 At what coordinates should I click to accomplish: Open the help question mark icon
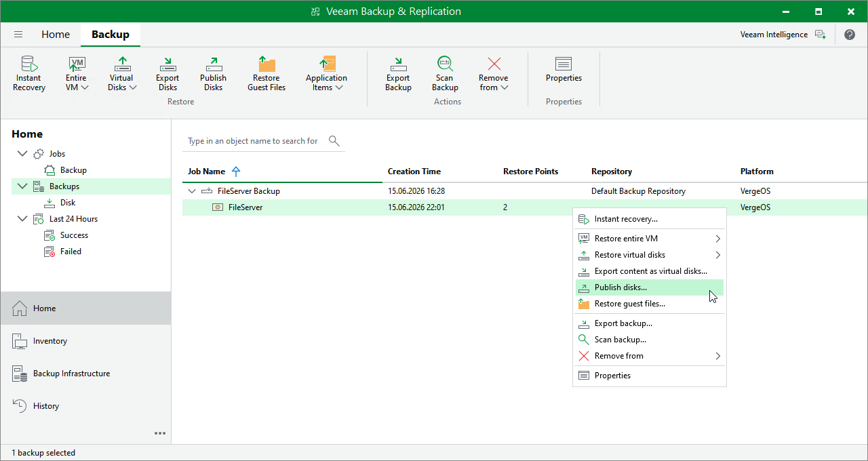point(850,35)
